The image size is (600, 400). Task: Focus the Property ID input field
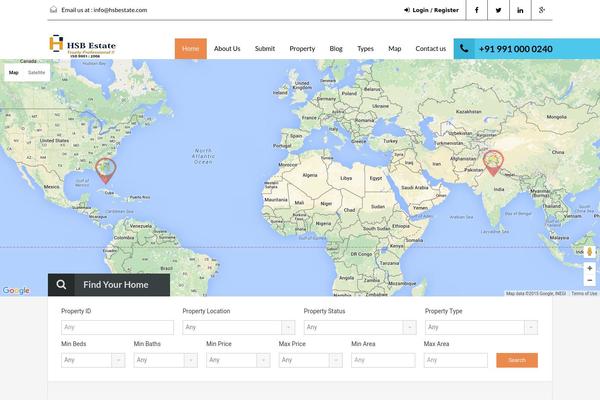116,327
